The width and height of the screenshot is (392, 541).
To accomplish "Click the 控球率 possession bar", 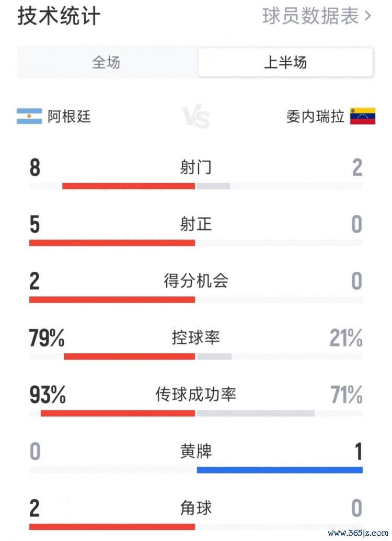I will [x=196, y=356].
